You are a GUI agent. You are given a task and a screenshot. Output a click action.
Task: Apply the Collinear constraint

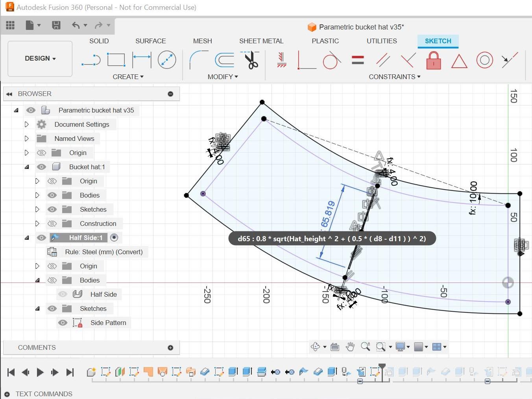pyautogui.click(x=510, y=60)
